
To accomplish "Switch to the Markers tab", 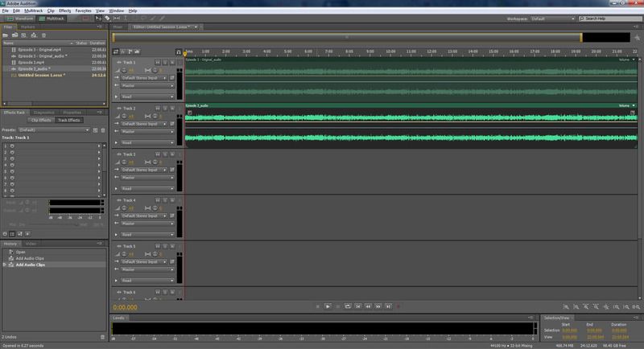I will pyautogui.click(x=28, y=27).
